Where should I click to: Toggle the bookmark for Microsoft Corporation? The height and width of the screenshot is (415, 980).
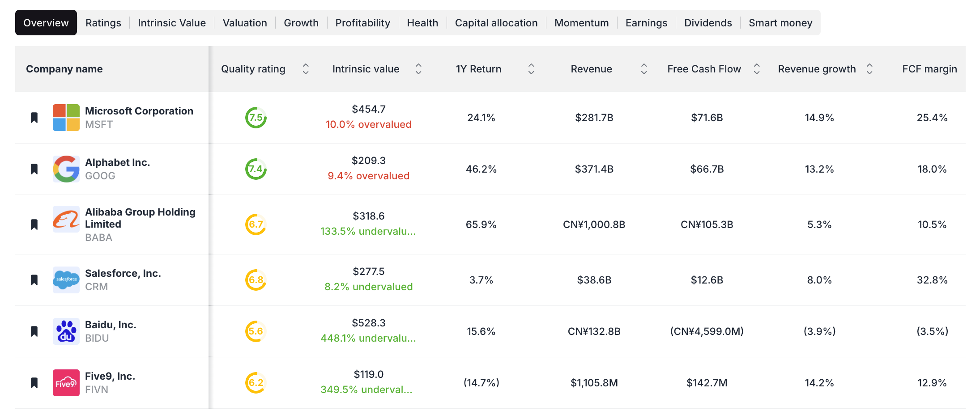[34, 118]
